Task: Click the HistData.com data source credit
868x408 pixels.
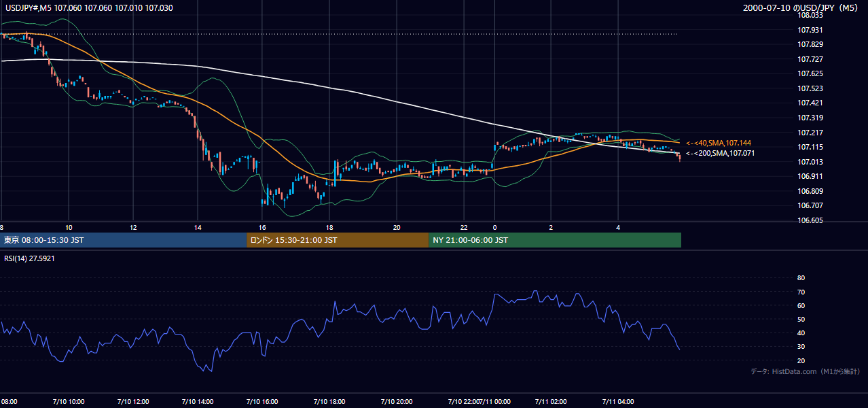Action: click(x=805, y=371)
